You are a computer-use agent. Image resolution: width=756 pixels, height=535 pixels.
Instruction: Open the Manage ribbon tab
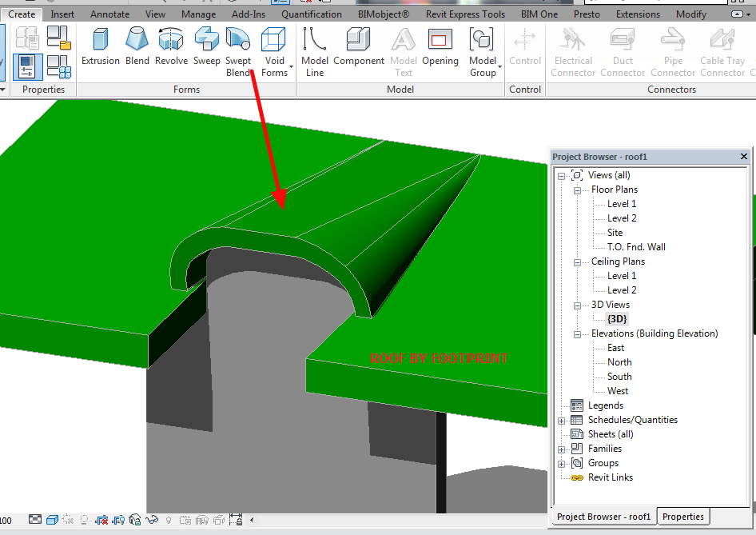click(x=198, y=14)
